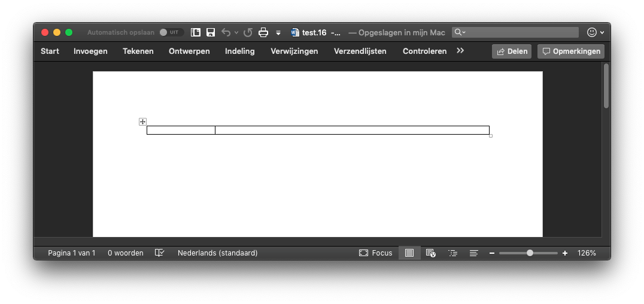This screenshot has width=644, height=304.
Task: Click the vertical scrollbar thumb
Action: [x=606, y=86]
